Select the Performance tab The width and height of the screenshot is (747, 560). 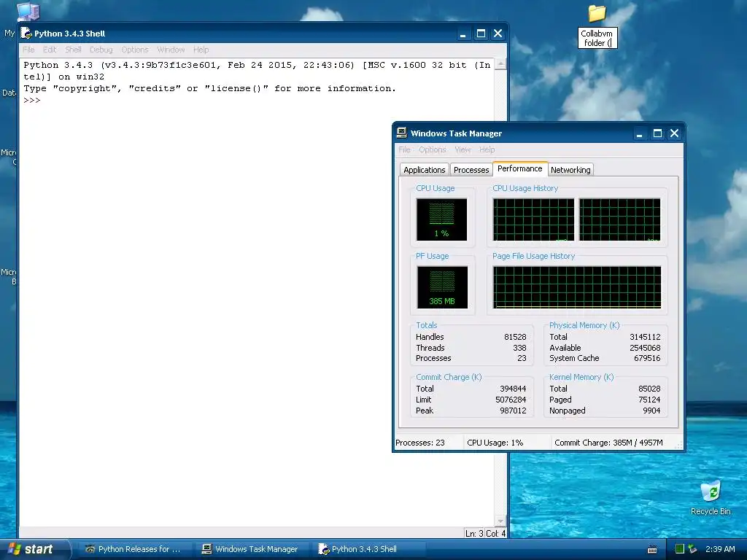tap(519, 168)
